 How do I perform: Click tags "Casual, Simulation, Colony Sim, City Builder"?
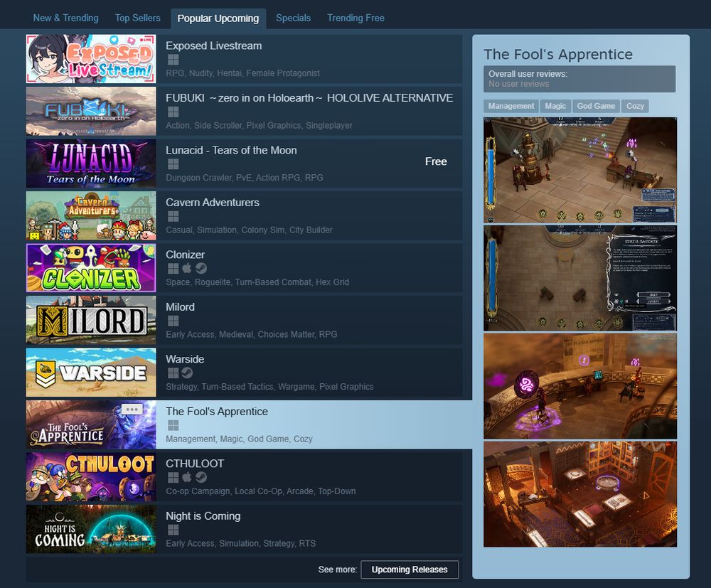[249, 230]
